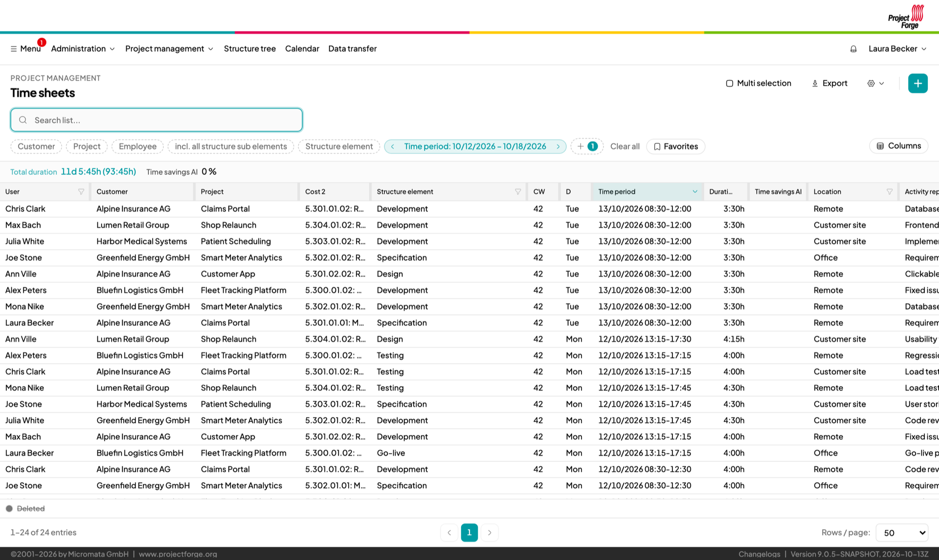Click the ProjectForge logo
Viewport: 939px width, 560px height.
click(x=906, y=17)
